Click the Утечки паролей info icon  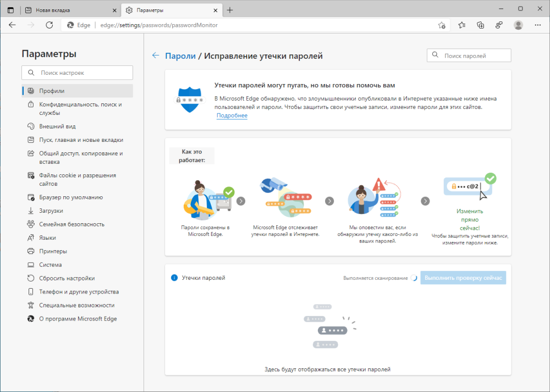coord(174,278)
